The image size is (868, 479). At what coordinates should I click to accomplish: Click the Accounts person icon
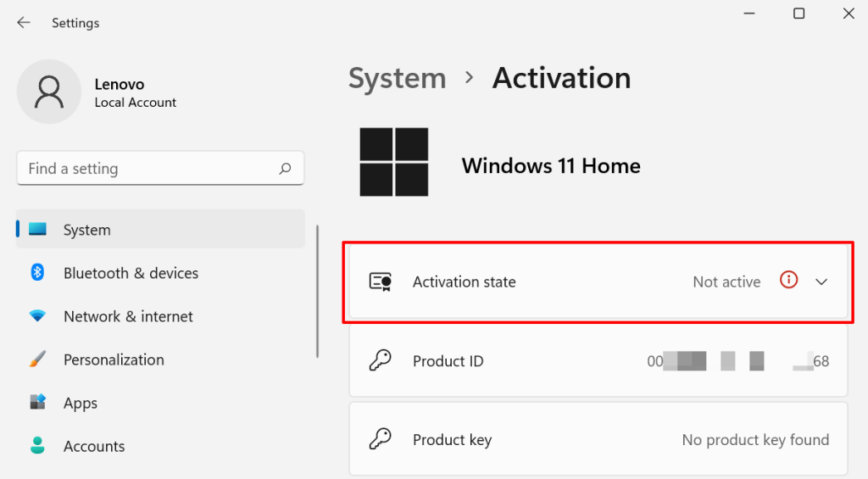(x=37, y=446)
